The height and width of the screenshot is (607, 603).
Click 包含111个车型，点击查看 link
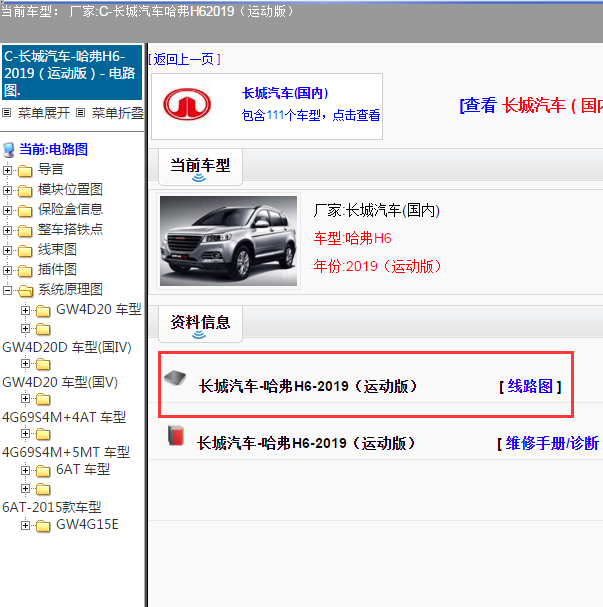(311, 115)
